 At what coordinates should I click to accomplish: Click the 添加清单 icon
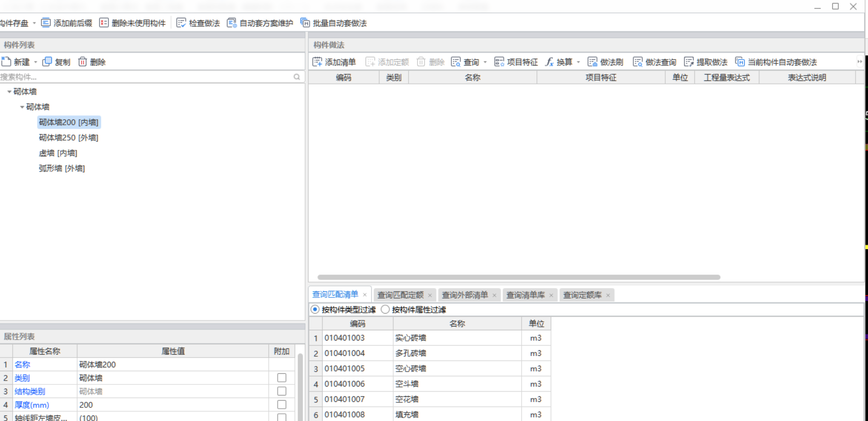click(317, 62)
